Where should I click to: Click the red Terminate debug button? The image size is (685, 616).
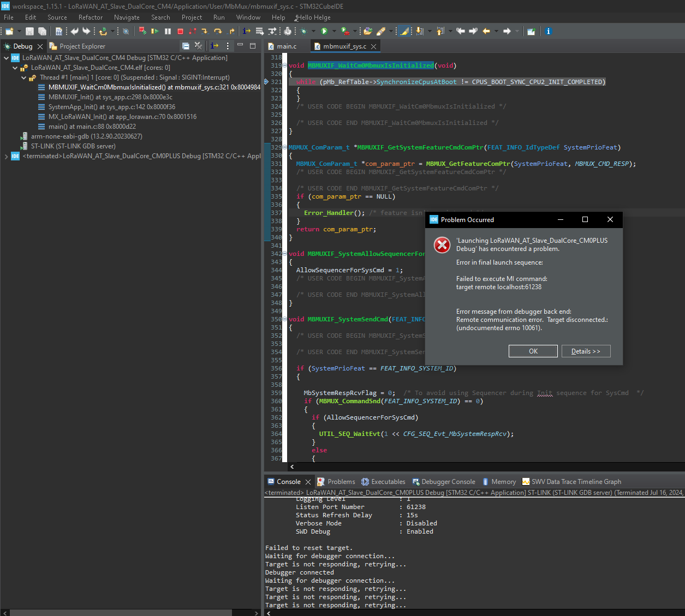[180, 31]
